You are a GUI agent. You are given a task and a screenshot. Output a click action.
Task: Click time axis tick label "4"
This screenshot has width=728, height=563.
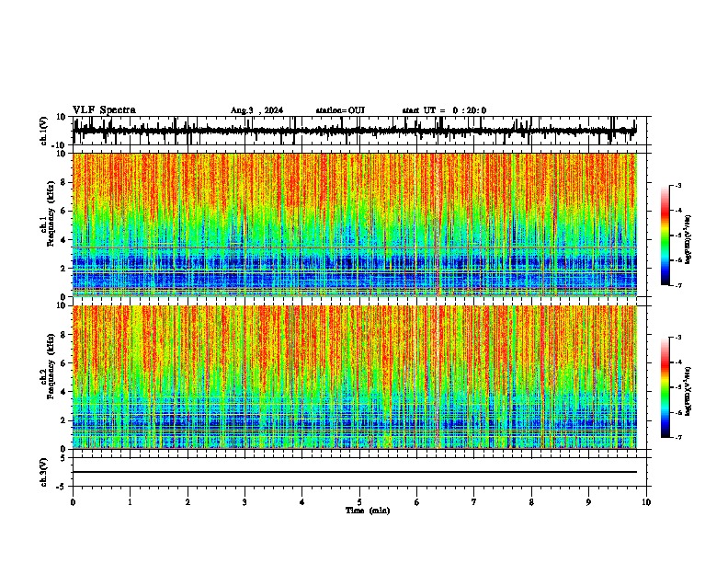[x=302, y=502]
